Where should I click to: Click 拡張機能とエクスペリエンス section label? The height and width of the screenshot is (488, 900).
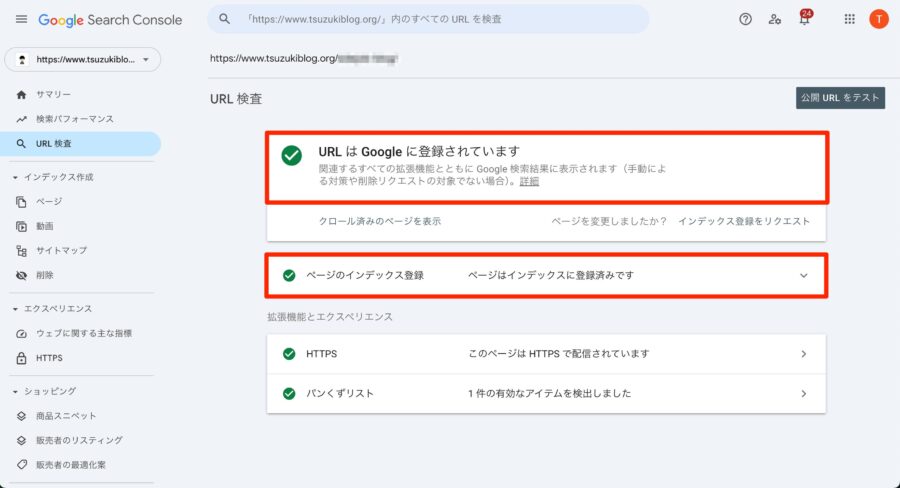coord(330,317)
